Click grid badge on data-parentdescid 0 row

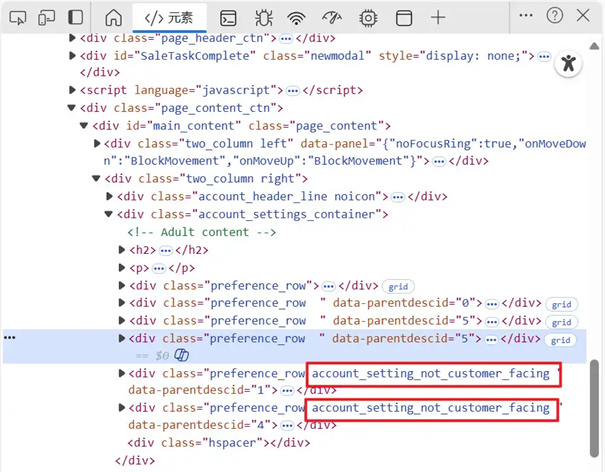[x=561, y=304]
